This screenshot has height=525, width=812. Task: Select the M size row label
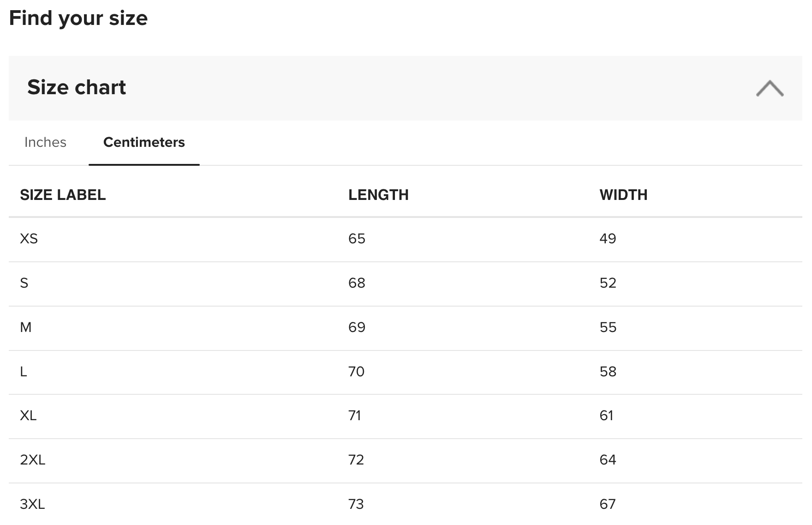pos(26,327)
